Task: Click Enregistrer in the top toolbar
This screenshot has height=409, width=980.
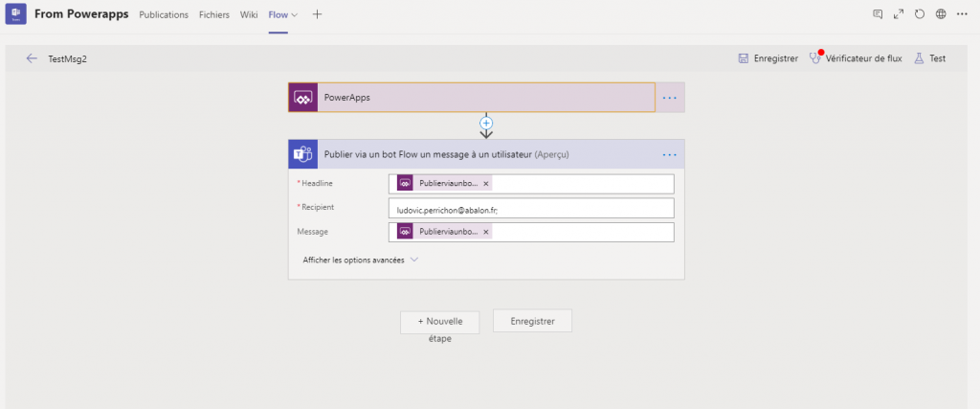Action: [768, 58]
